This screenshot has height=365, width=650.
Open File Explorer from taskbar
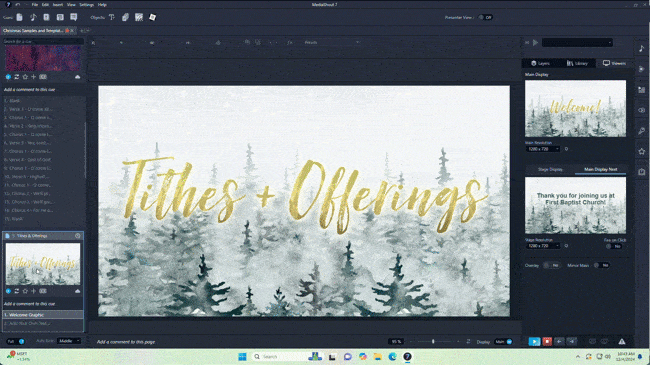[378, 357]
